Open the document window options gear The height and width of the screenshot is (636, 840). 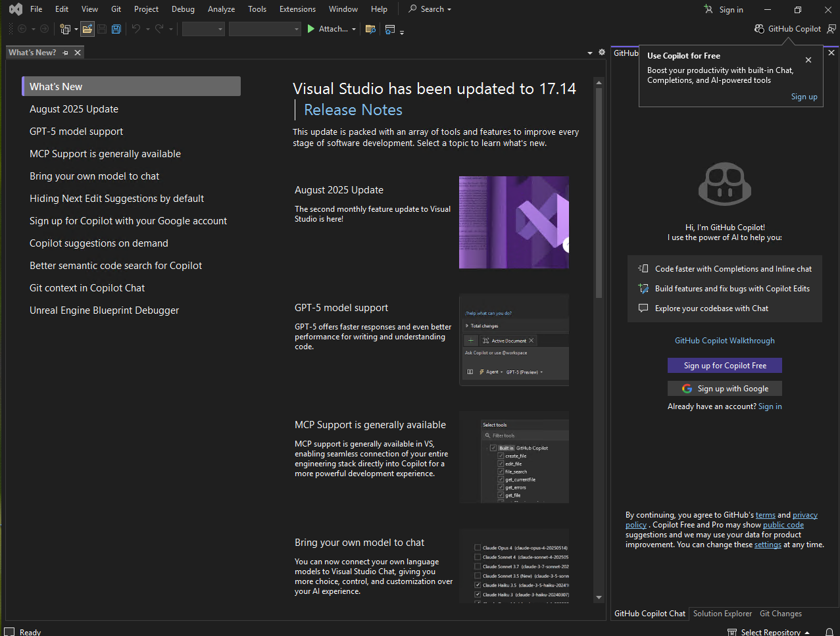pos(601,53)
